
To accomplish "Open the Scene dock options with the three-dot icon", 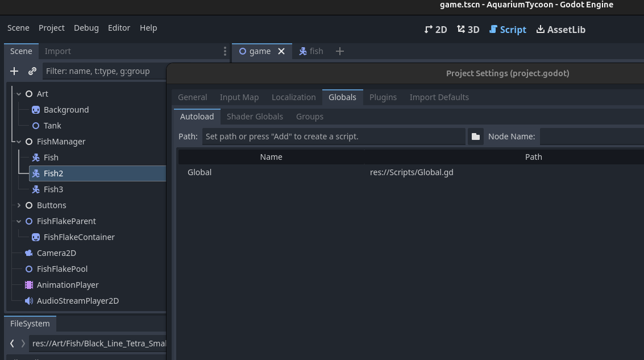I will (225, 51).
